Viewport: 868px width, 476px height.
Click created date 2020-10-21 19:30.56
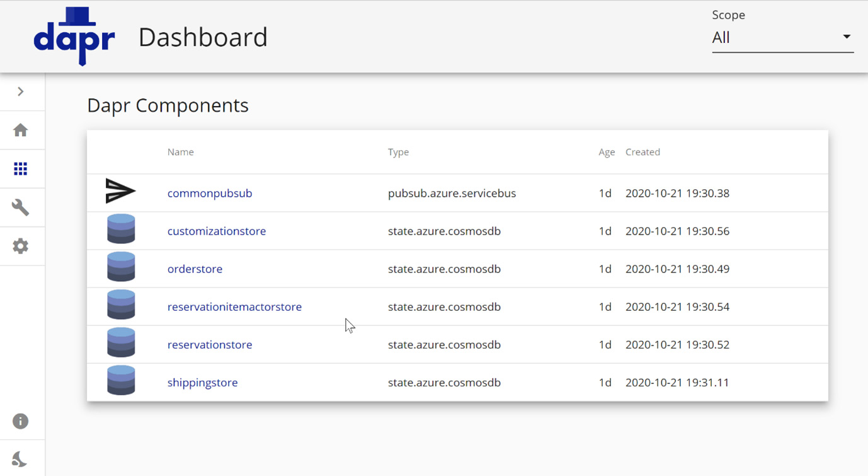point(677,231)
